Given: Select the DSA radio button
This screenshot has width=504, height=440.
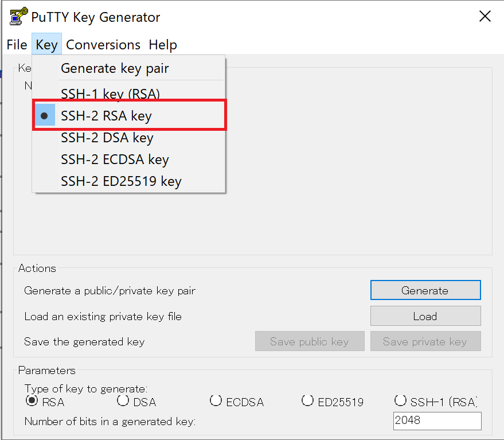Looking at the screenshot, I should coord(123,401).
